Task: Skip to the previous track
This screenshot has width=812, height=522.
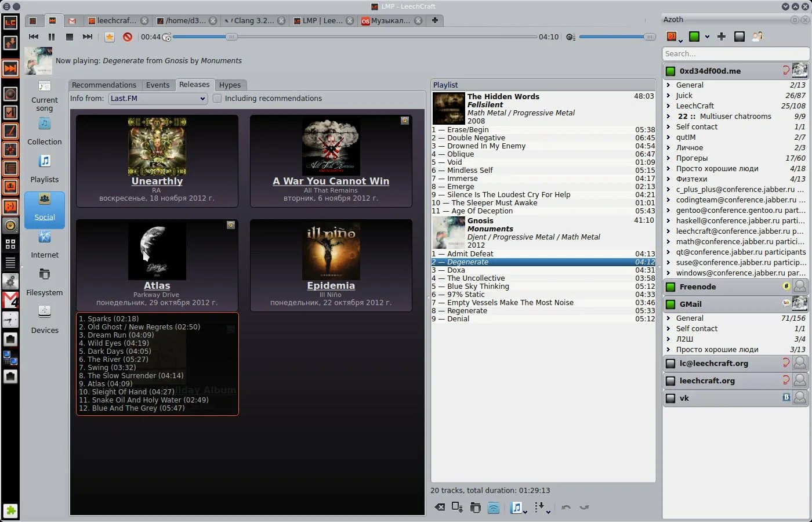Action: click(x=34, y=37)
